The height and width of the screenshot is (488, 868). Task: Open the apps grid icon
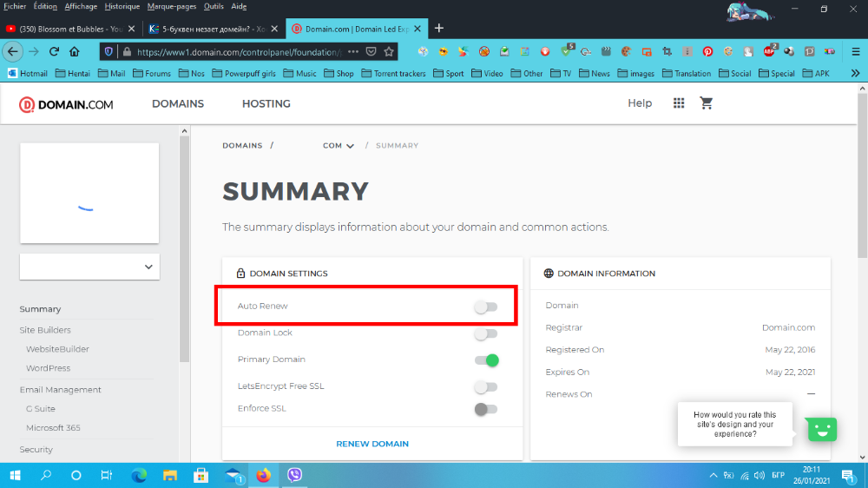click(x=679, y=103)
